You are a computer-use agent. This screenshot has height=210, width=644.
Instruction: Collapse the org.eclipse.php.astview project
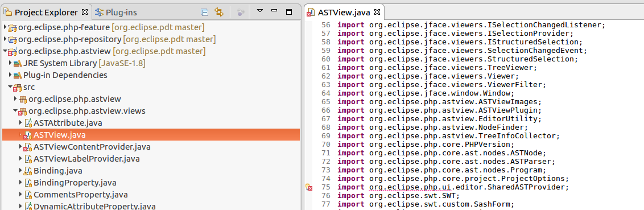click(x=5, y=51)
